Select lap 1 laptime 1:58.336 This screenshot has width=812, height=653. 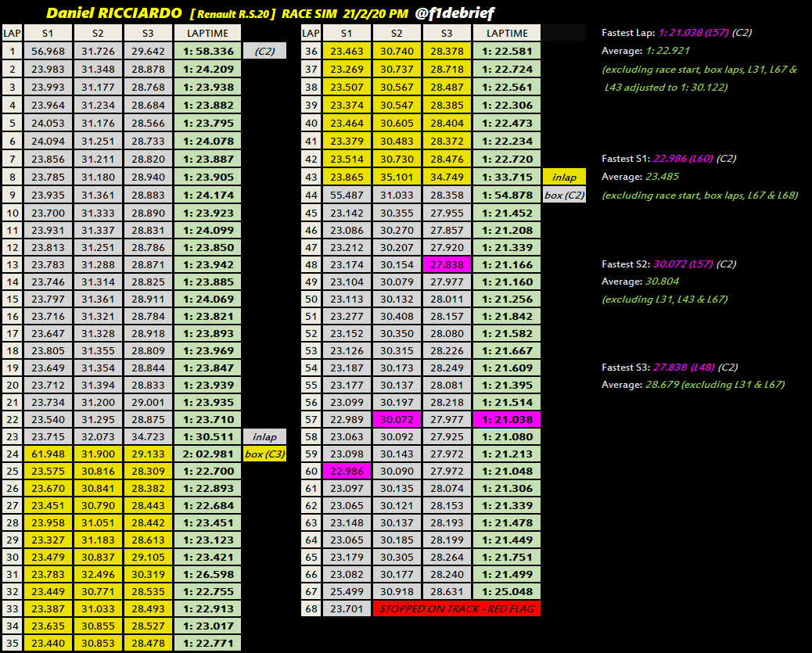click(x=207, y=51)
